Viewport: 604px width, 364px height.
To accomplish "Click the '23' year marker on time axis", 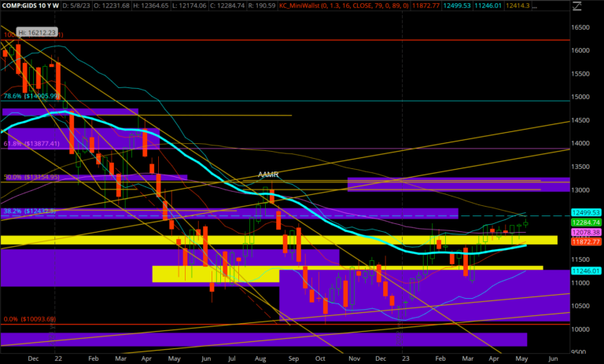I will [402, 356].
